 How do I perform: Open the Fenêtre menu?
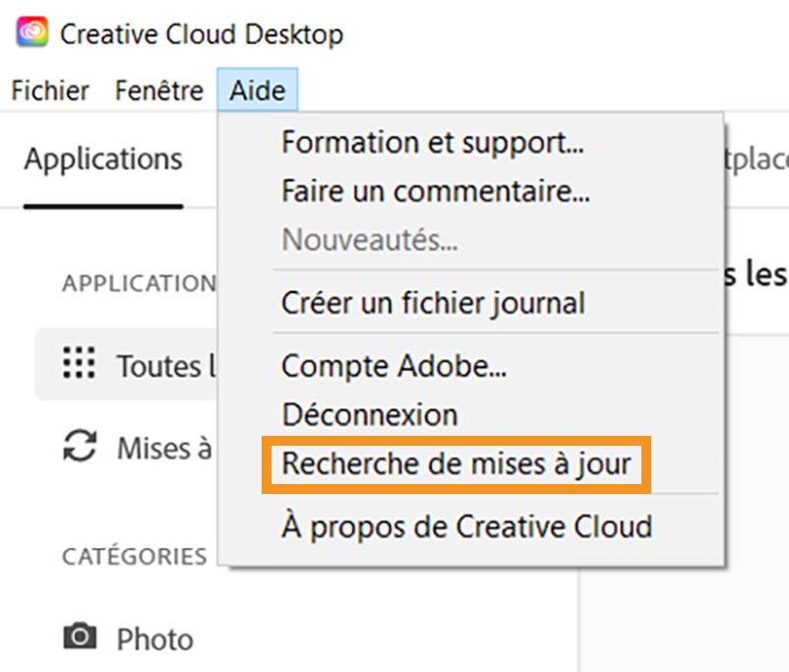point(158,91)
